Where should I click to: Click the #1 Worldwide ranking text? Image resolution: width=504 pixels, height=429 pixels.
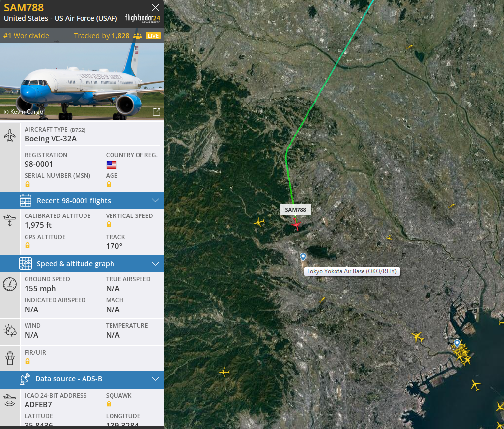[x=26, y=36]
